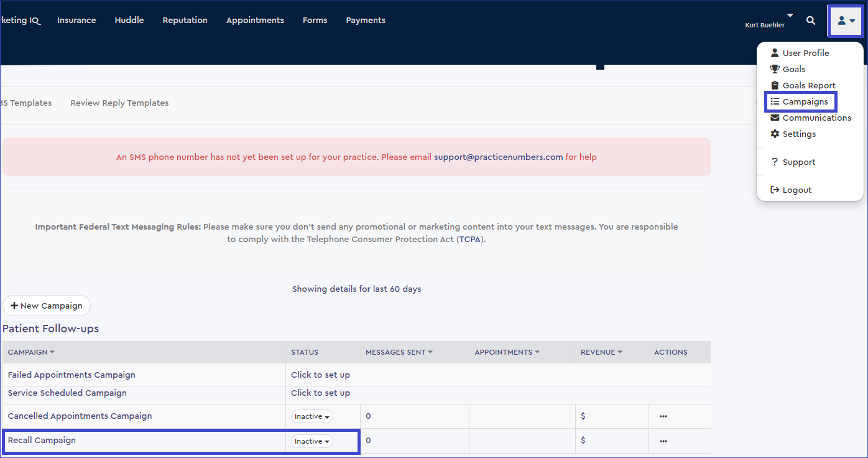The height and width of the screenshot is (458, 868).
Task: Open User Profile from the menu
Action: 805,53
